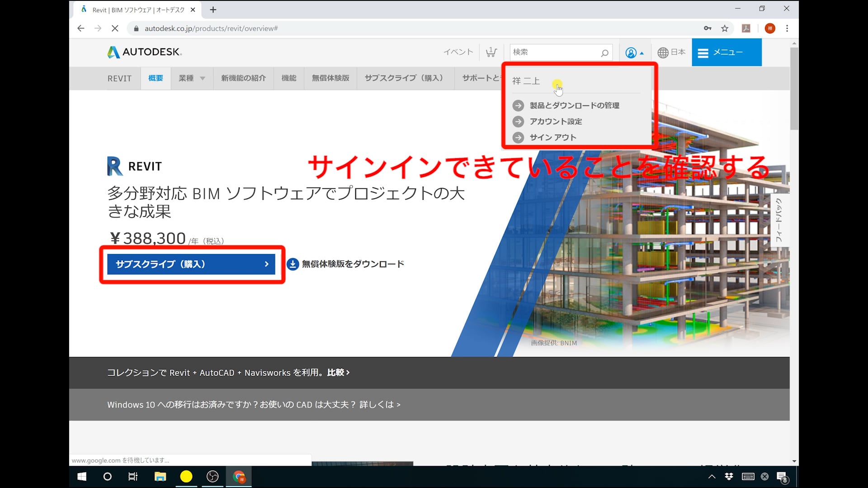Bookmark page with the star icon
This screenshot has height=488, width=868.
pyautogui.click(x=725, y=28)
